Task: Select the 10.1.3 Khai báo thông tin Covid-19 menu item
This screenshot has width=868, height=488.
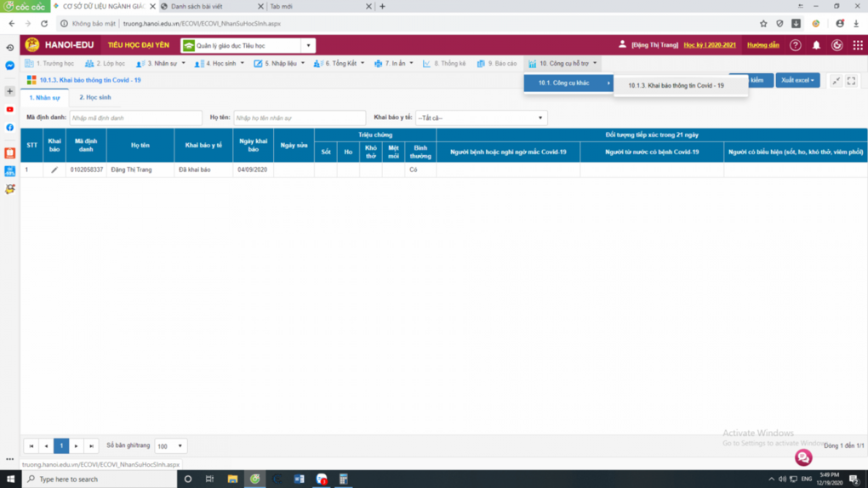Action: point(676,86)
